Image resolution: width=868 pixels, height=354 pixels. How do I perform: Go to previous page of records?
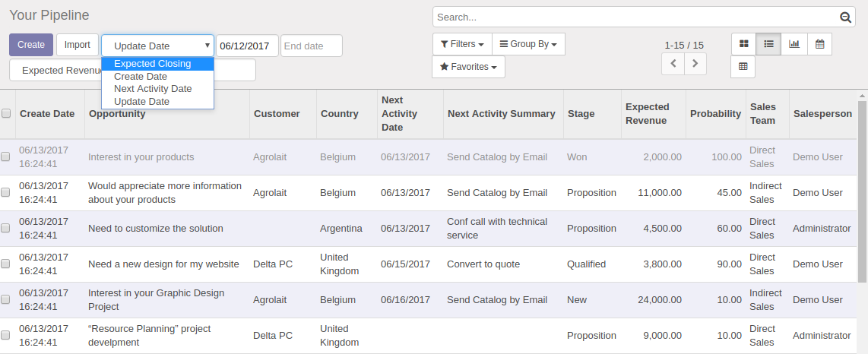point(673,64)
